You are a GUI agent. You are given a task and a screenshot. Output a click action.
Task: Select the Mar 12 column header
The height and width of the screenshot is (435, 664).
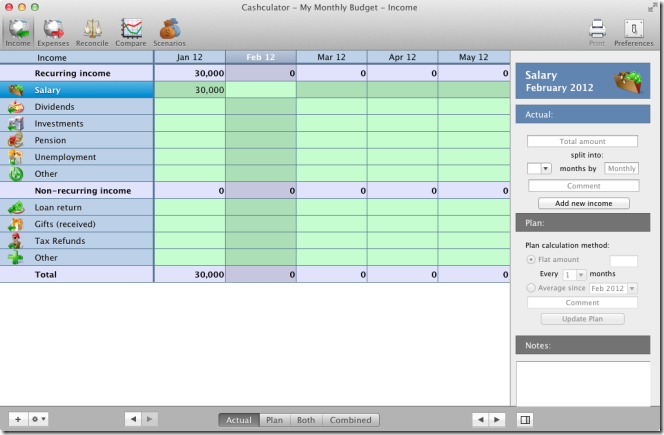tap(332, 57)
